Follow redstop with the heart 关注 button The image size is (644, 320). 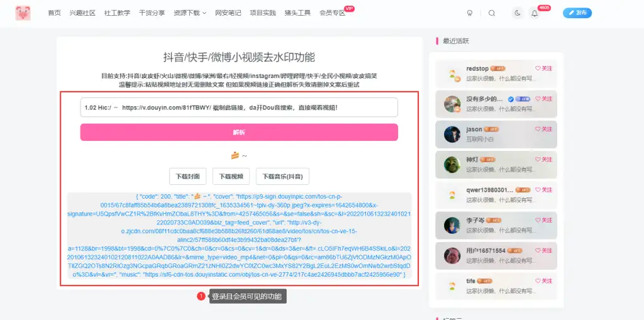pos(544,69)
